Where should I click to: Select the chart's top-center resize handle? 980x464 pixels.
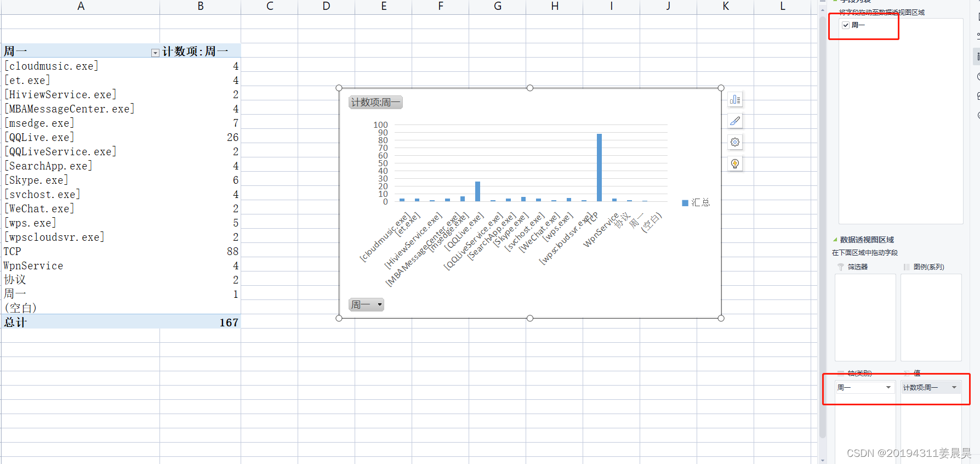pyautogui.click(x=529, y=88)
